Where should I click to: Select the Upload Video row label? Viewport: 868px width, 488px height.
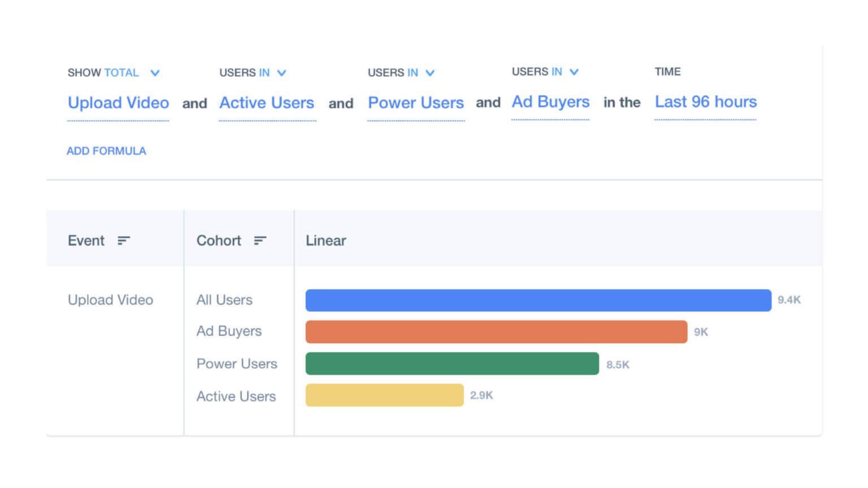[x=110, y=300]
